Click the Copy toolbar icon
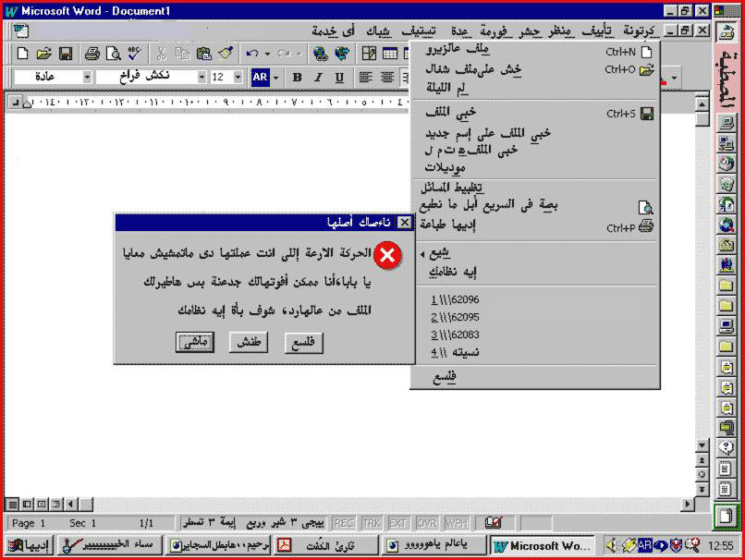The image size is (745, 560). [182, 54]
